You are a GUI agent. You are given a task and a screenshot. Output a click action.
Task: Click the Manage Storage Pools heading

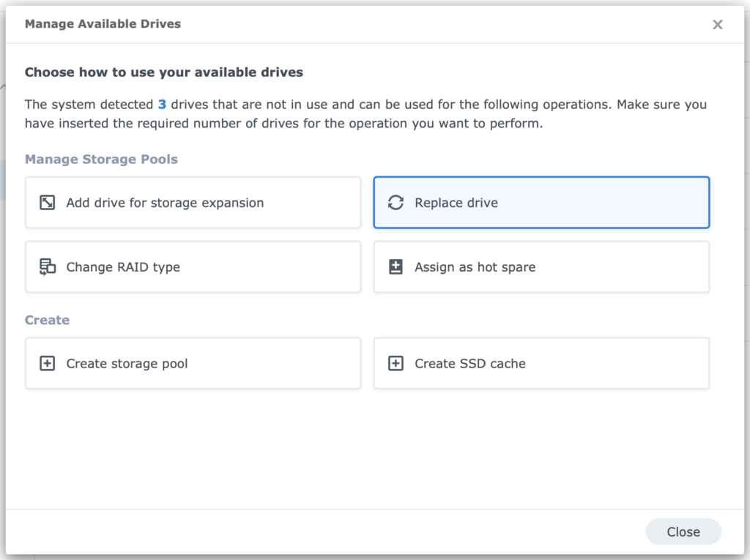[x=101, y=159]
